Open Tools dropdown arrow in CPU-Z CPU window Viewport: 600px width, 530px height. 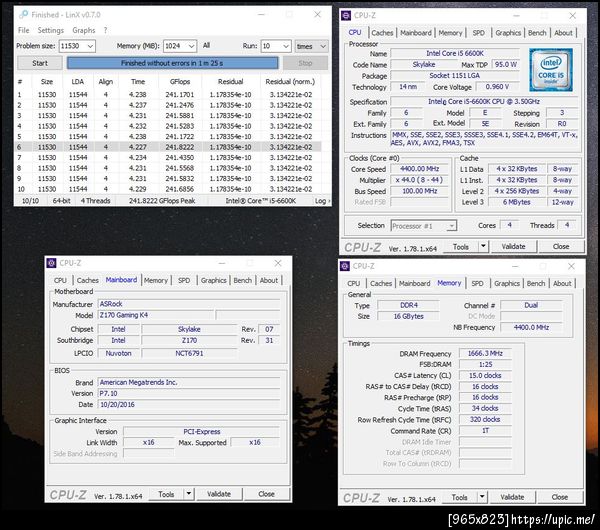pos(483,246)
